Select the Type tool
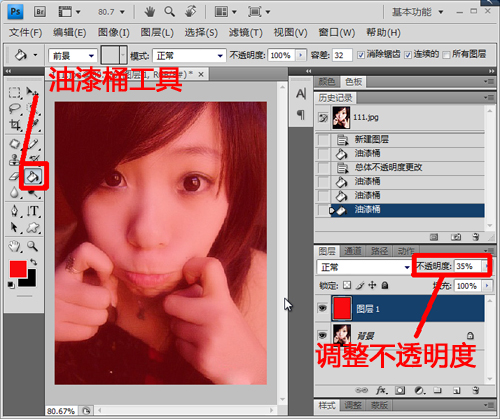 point(33,211)
